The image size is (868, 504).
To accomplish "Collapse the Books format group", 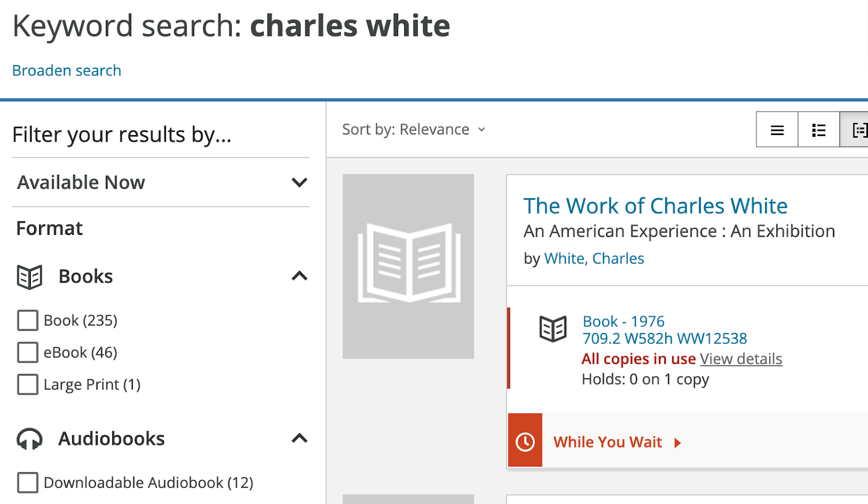I will tap(299, 276).
